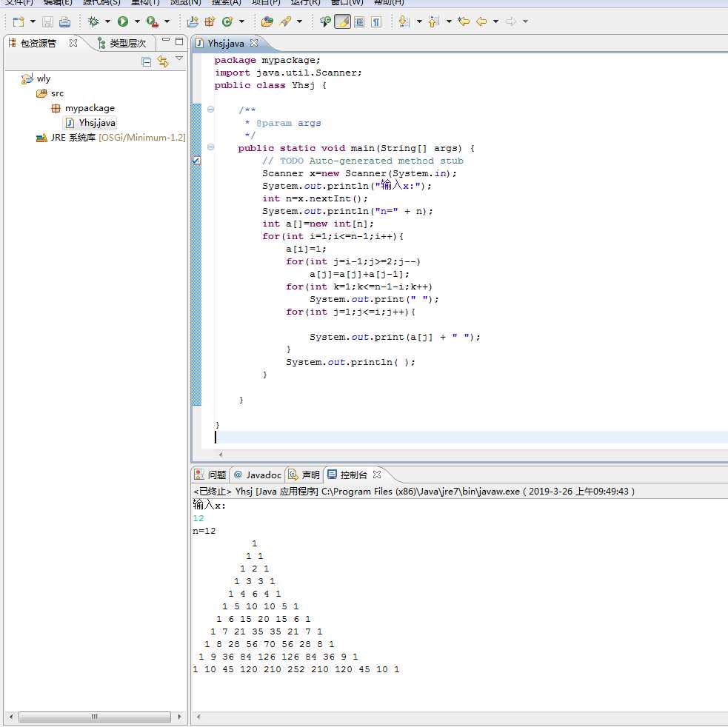Open the New wizard dropdown arrow
728x727 pixels.
tap(33, 21)
